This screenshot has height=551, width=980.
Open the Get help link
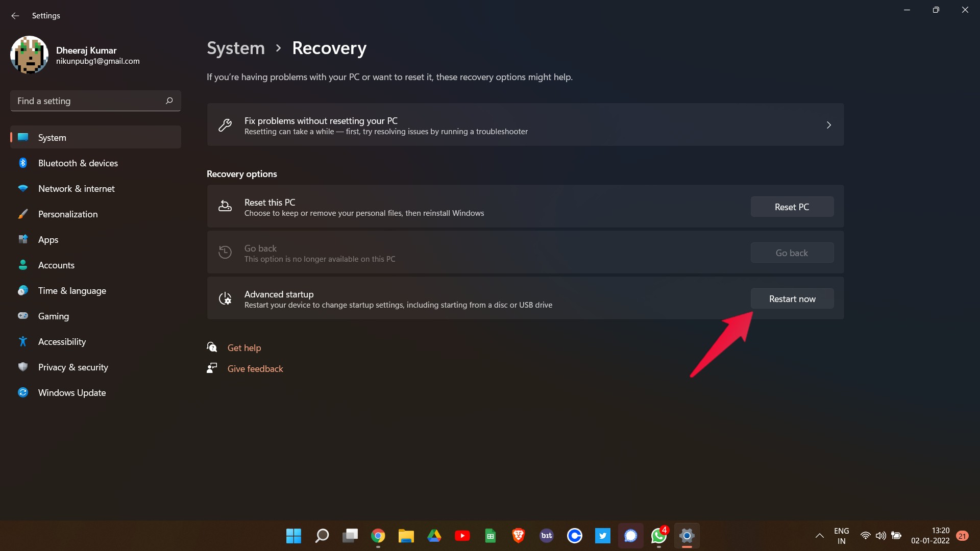(x=243, y=348)
